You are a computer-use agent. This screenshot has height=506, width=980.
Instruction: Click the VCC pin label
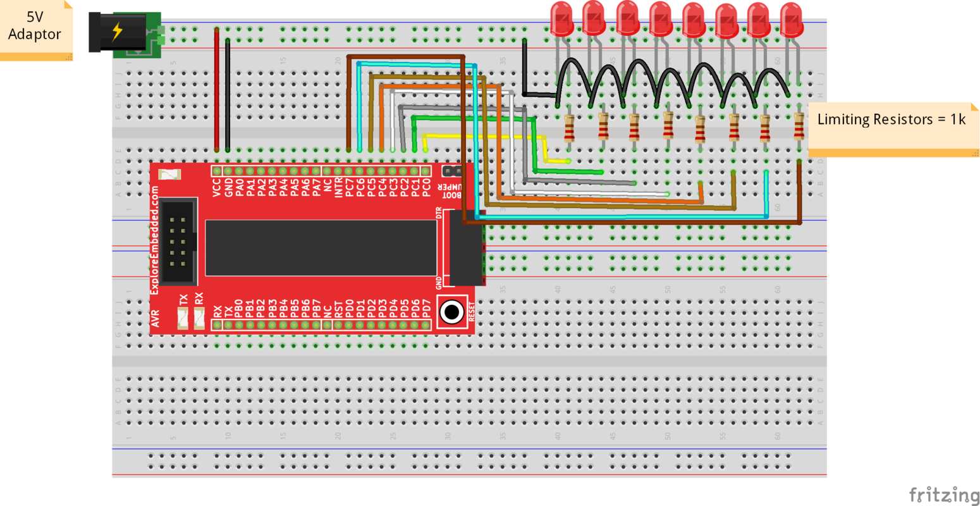point(217,188)
